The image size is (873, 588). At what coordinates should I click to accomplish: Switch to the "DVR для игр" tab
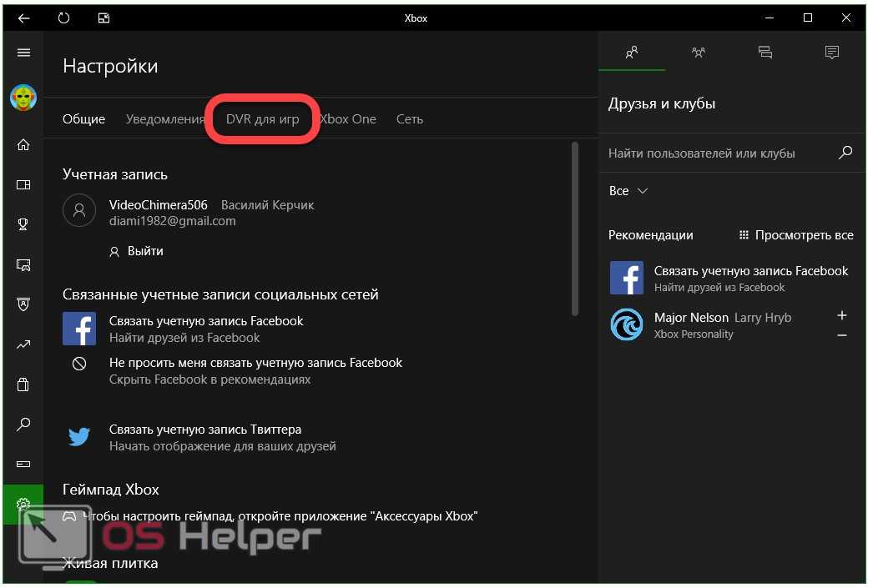pos(262,119)
